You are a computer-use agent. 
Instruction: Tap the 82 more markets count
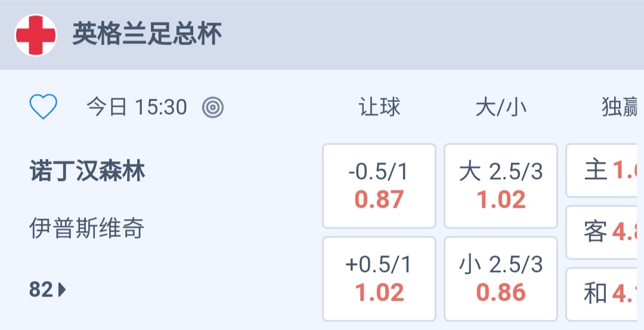(x=41, y=290)
